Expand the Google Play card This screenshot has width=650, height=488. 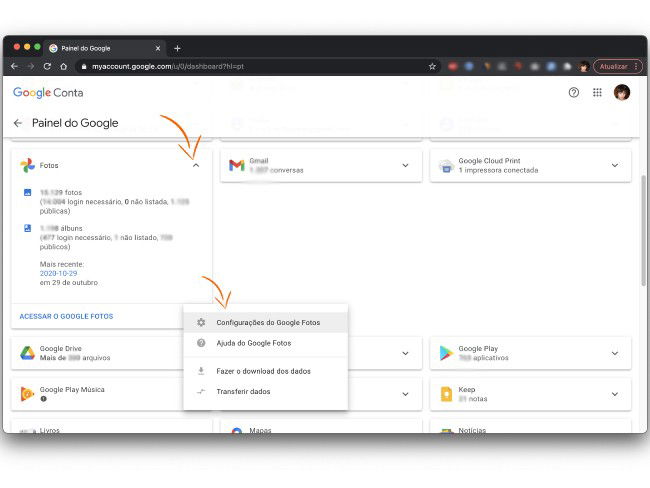615,353
